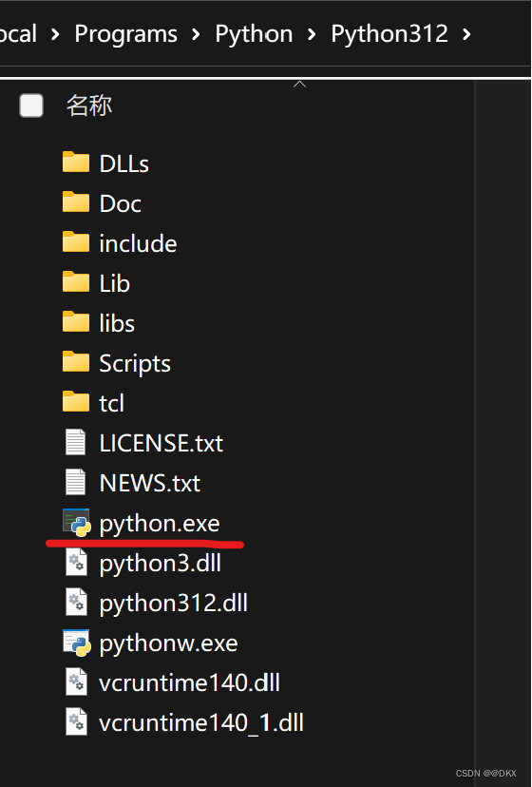The width and height of the screenshot is (532, 787).
Task: Click the vcruntime140_1.dll file icon
Action: coord(76,721)
